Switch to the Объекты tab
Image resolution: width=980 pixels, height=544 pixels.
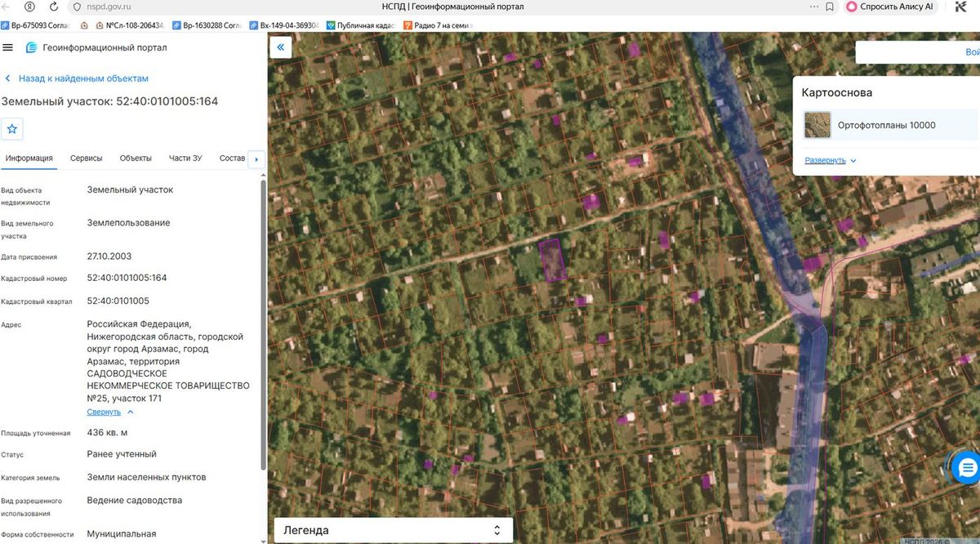pyautogui.click(x=136, y=158)
